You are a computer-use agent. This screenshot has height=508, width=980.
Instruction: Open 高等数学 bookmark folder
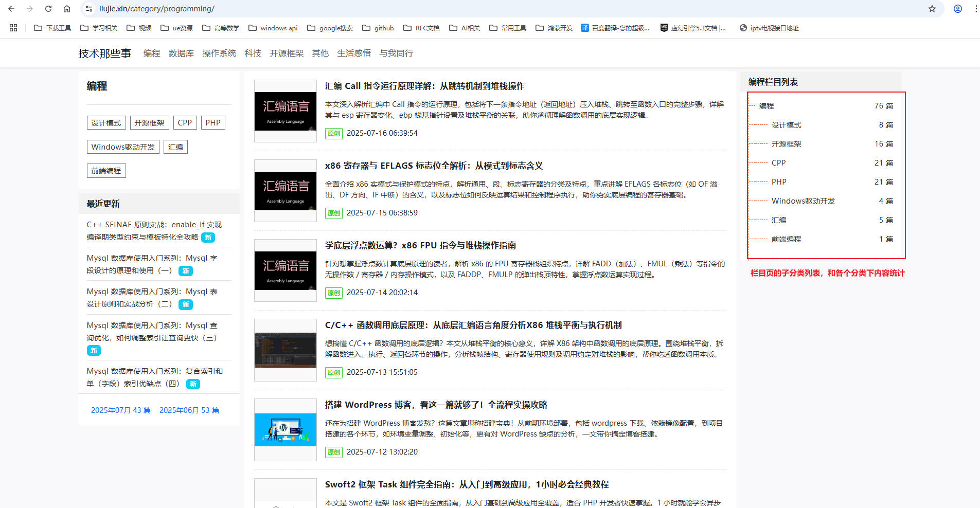pos(221,28)
